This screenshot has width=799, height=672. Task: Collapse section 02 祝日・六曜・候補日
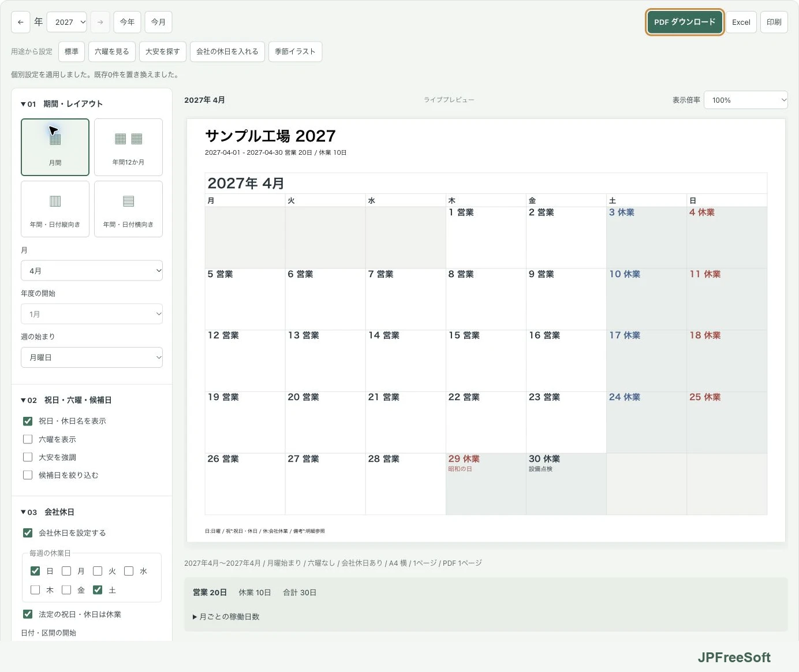pyautogui.click(x=66, y=400)
